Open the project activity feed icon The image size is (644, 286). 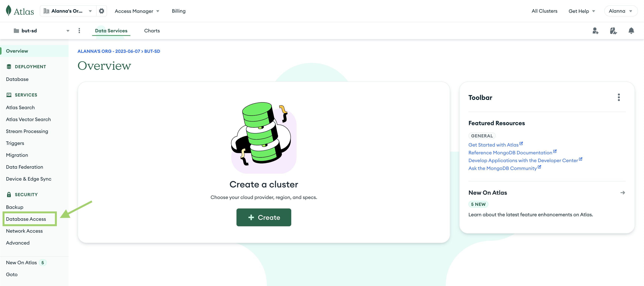coord(613,31)
